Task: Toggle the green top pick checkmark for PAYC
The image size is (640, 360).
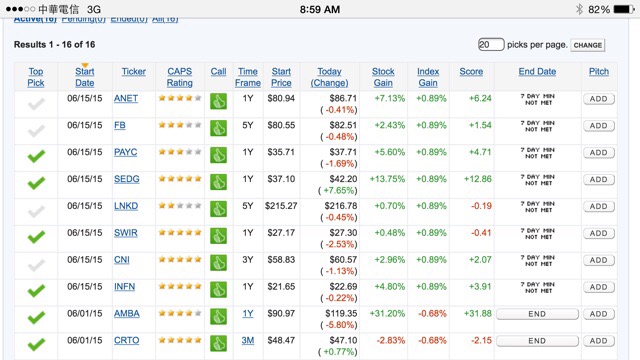Action: pyautogui.click(x=36, y=156)
